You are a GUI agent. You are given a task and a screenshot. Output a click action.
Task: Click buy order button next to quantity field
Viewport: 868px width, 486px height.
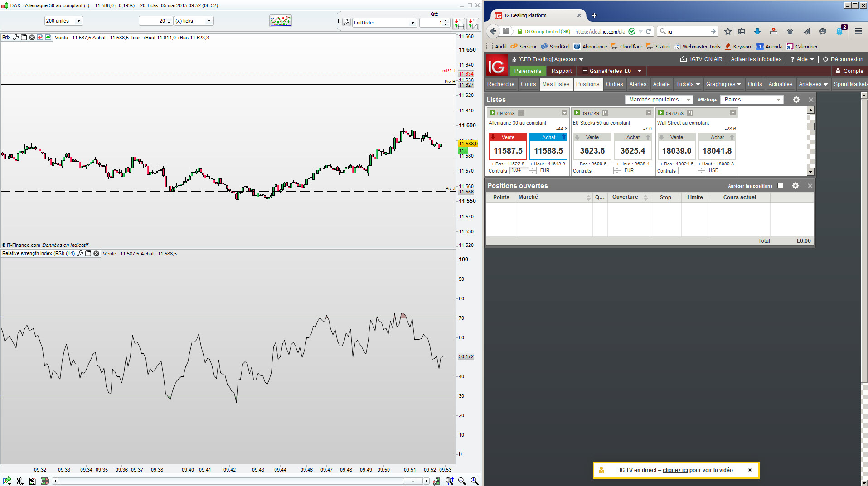click(458, 24)
